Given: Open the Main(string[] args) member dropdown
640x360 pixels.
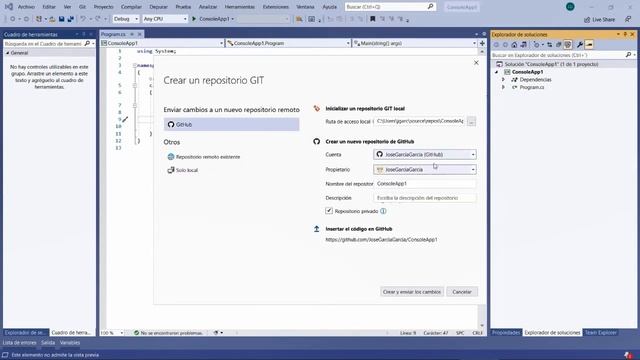Looking at the screenshot, I should (415, 43).
